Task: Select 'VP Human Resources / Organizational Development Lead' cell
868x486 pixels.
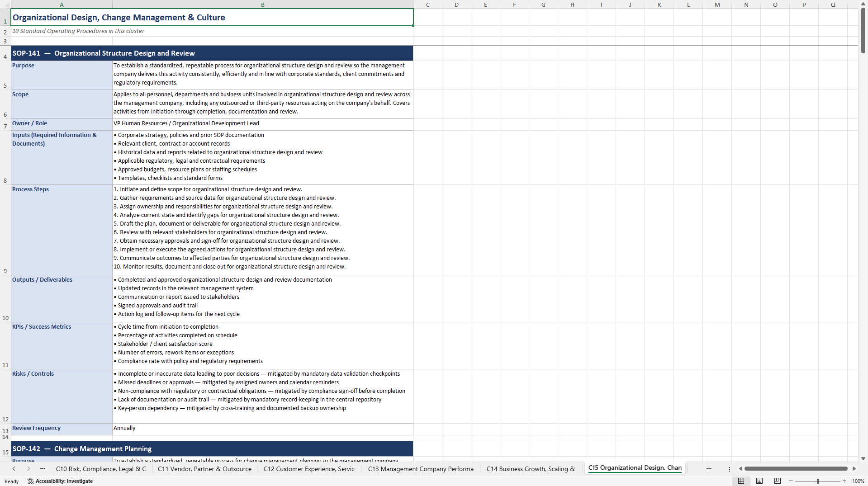Action: tap(263, 124)
